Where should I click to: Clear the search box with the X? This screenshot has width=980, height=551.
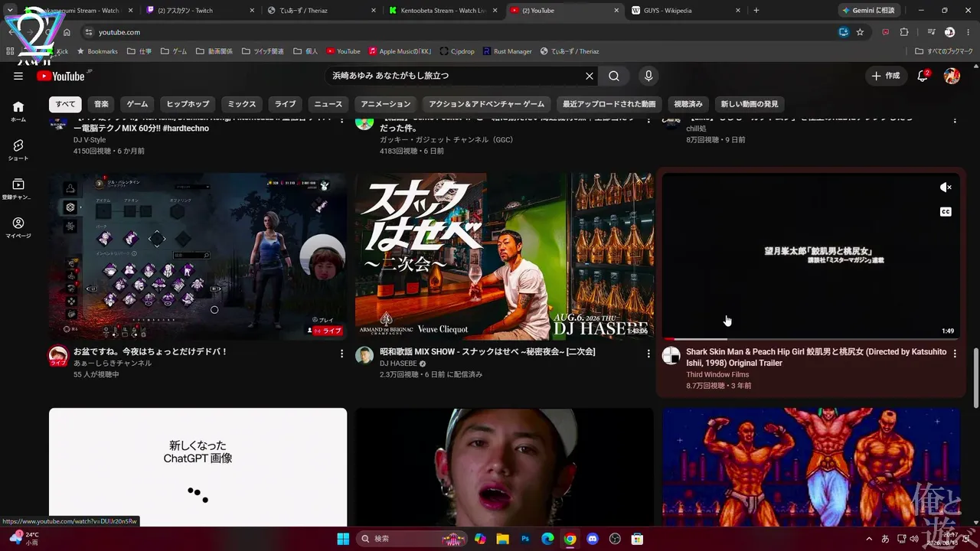click(x=590, y=76)
